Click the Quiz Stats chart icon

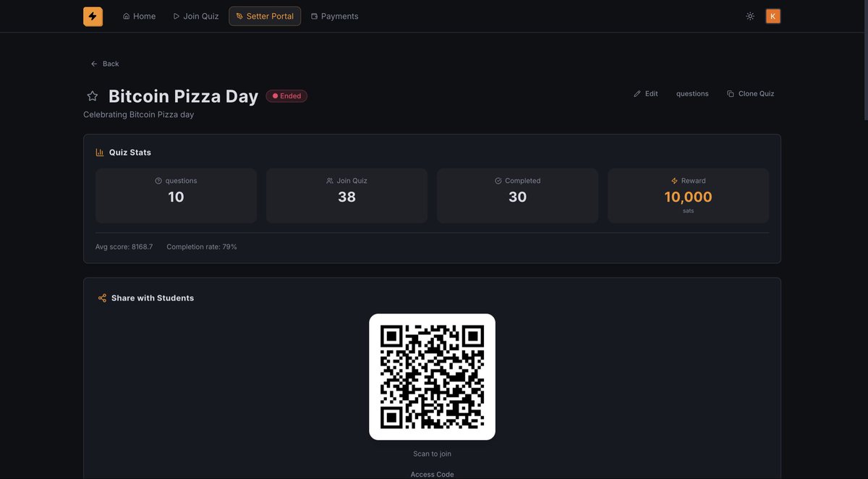(100, 152)
